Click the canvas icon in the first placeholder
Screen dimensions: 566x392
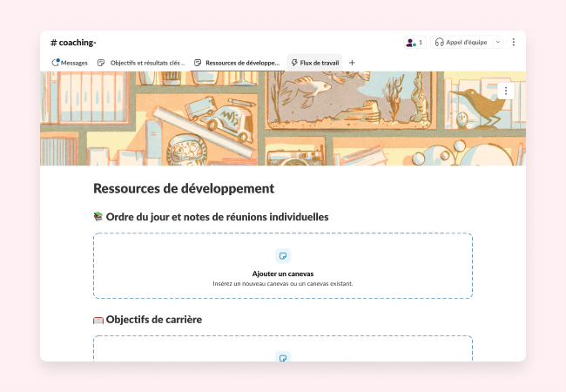click(x=282, y=255)
